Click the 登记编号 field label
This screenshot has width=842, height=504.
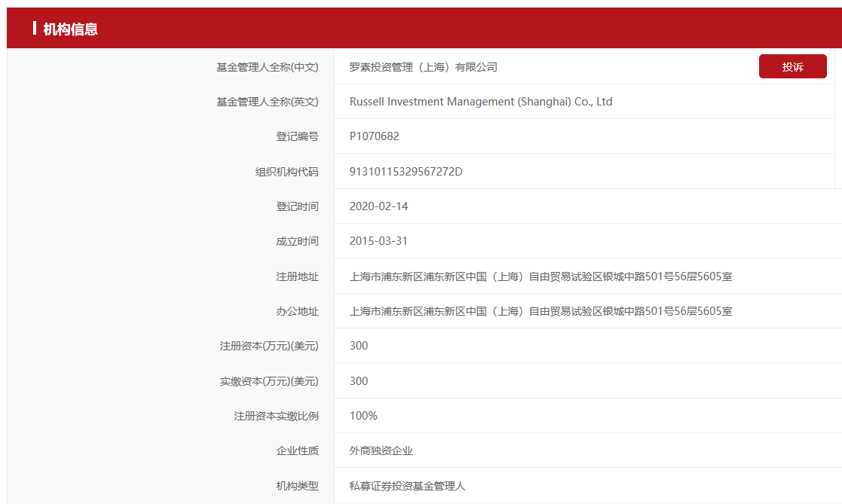coord(297,136)
